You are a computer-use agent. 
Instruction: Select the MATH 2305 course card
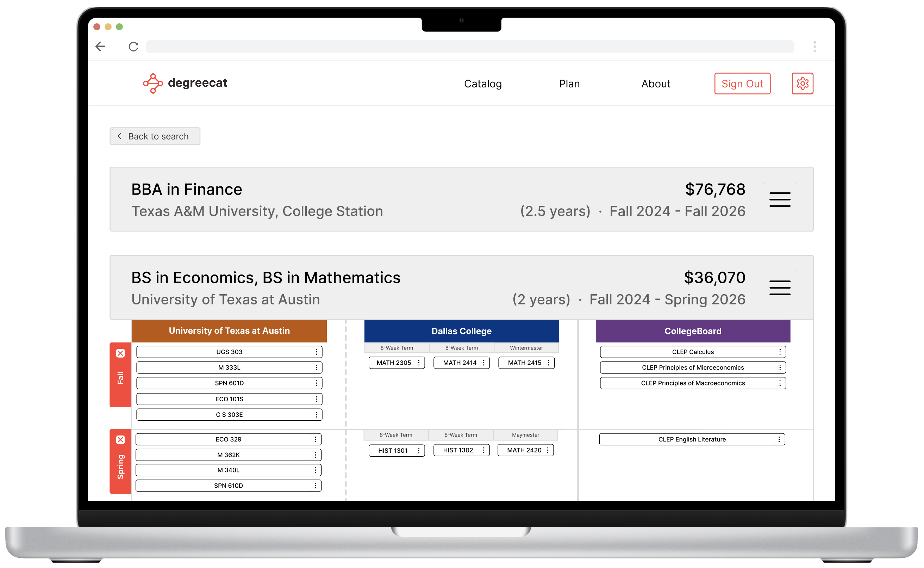coord(396,363)
